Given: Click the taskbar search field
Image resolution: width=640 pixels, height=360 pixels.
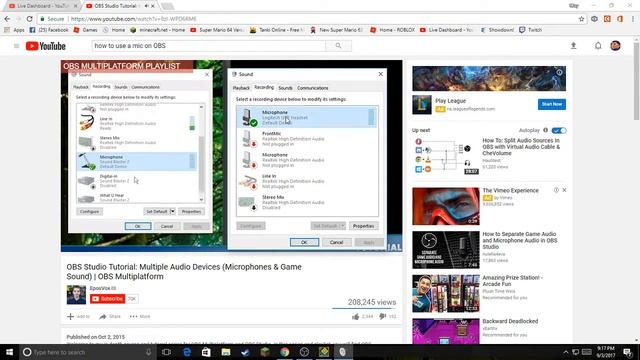Looking at the screenshot, I should pyautogui.click(x=87, y=352).
